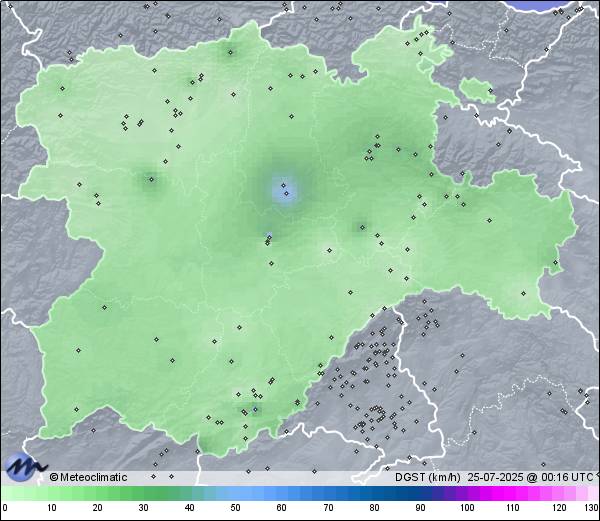This screenshot has height=521, width=600.
Task: Click the 30 label on the scale
Action: click(x=143, y=508)
